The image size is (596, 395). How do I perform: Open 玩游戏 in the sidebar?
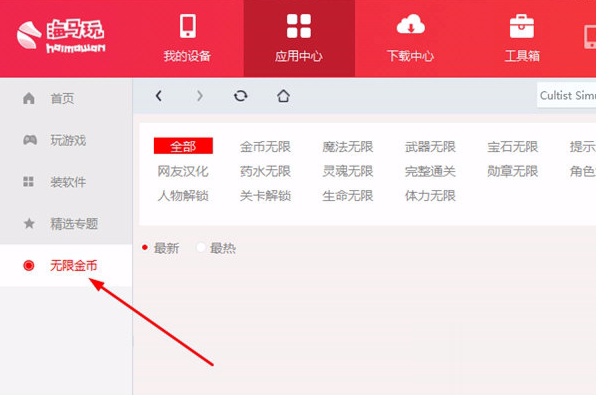point(66,140)
